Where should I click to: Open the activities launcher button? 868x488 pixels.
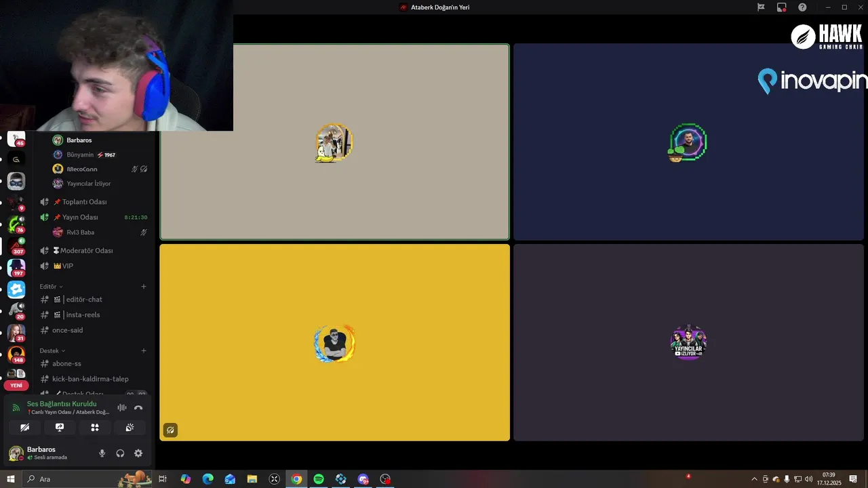95,428
